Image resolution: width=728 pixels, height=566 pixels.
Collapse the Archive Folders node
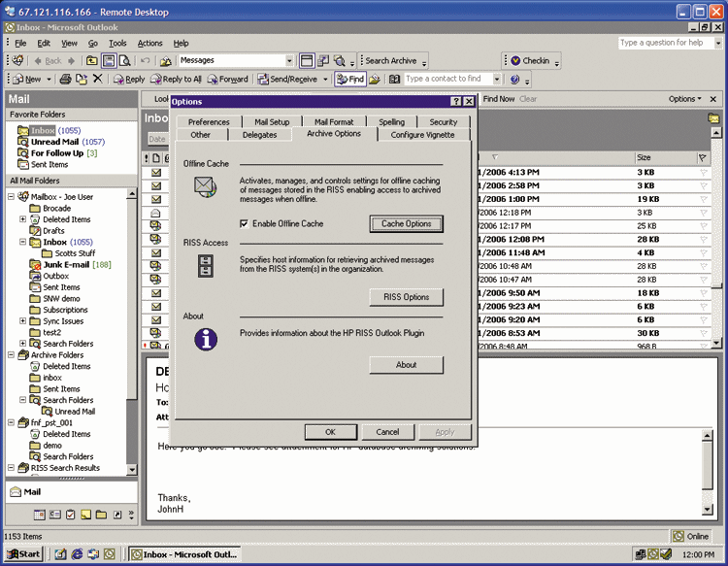tap(11, 354)
